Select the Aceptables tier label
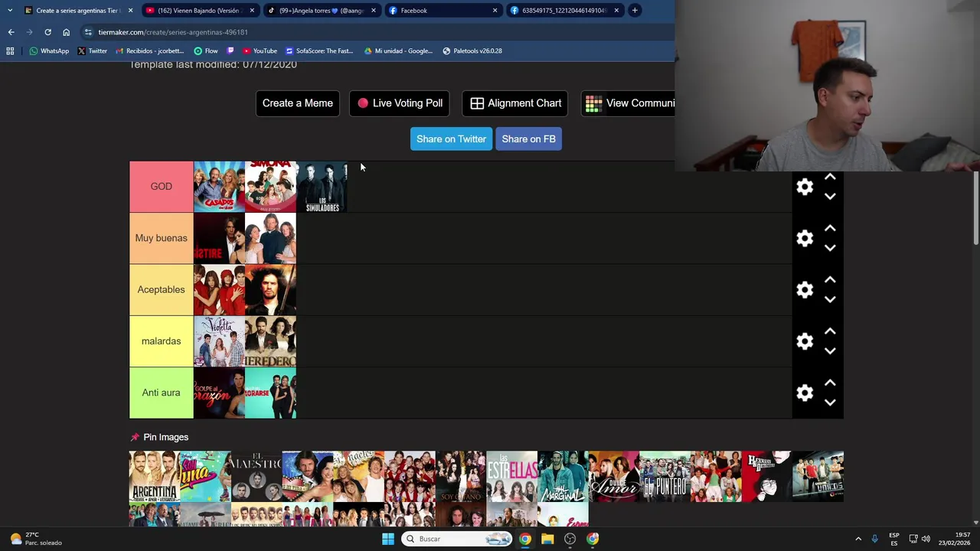This screenshot has width=980, height=551. pos(161,289)
